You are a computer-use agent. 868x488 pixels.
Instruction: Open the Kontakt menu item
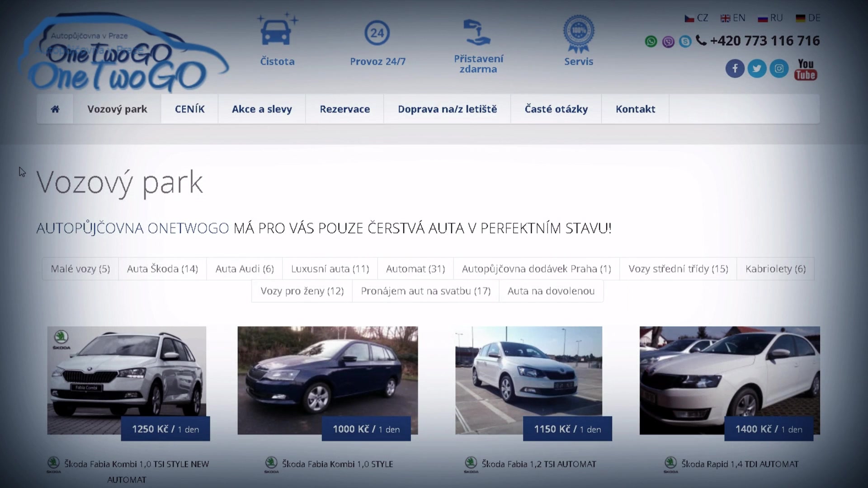click(x=635, y=109)
